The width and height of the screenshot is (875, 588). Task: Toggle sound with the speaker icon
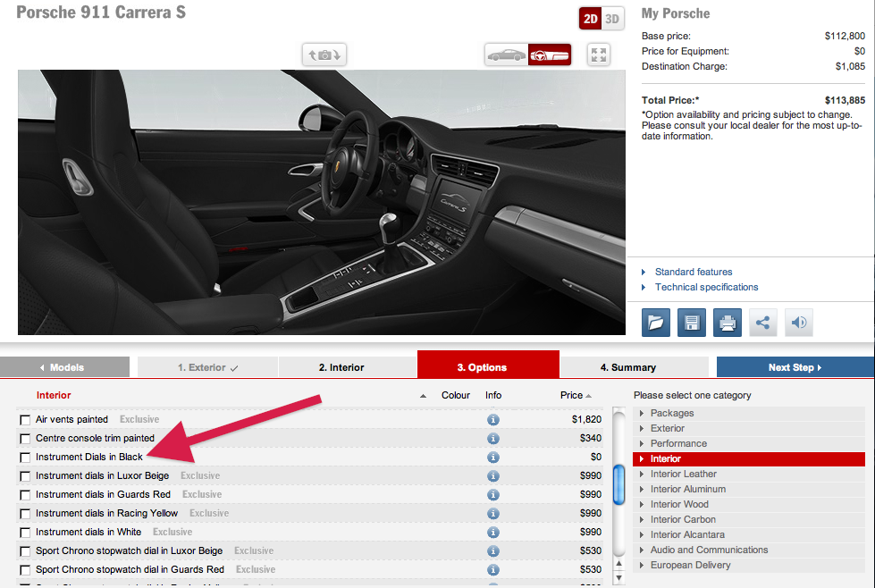(x=798, y=323)
